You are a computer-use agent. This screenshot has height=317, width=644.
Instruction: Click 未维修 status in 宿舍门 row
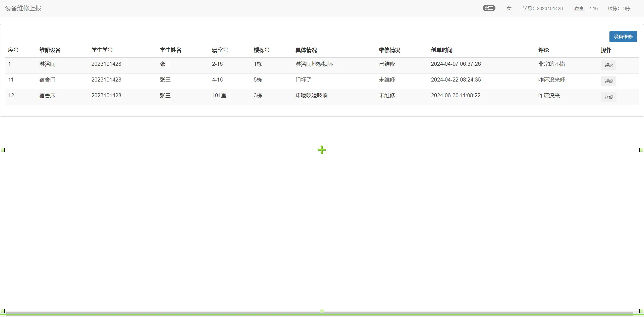[387, 80]
